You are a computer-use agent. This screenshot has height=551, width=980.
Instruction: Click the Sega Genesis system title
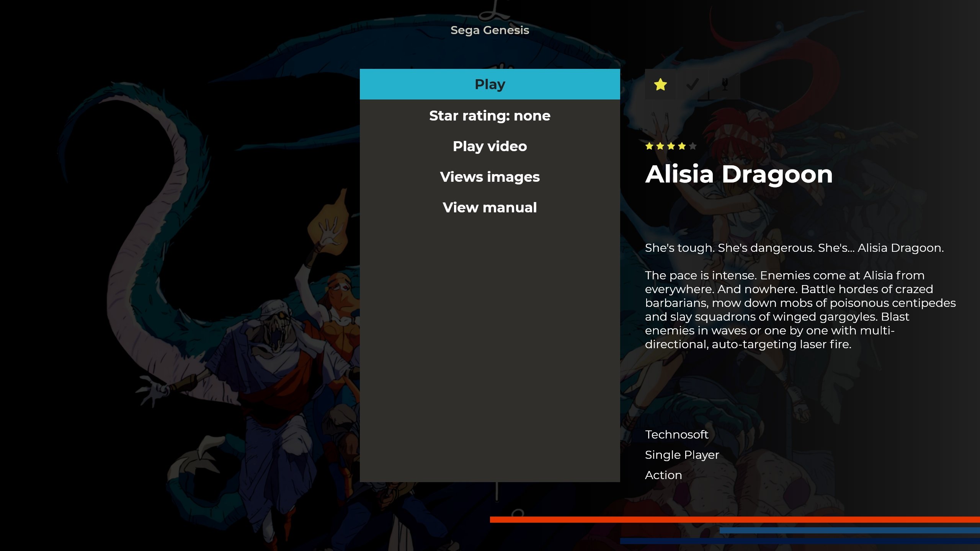490,30
